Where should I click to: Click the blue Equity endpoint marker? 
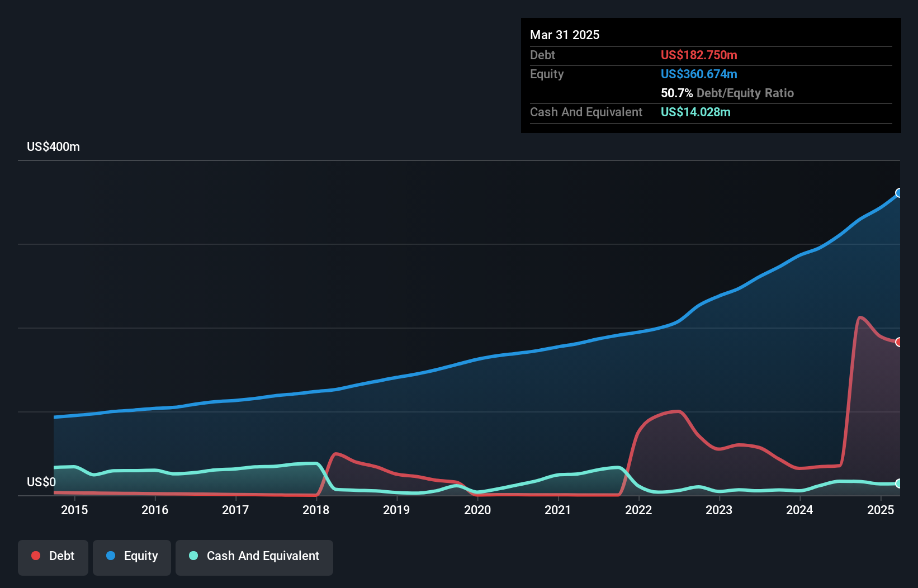click(x=899, y=193)
